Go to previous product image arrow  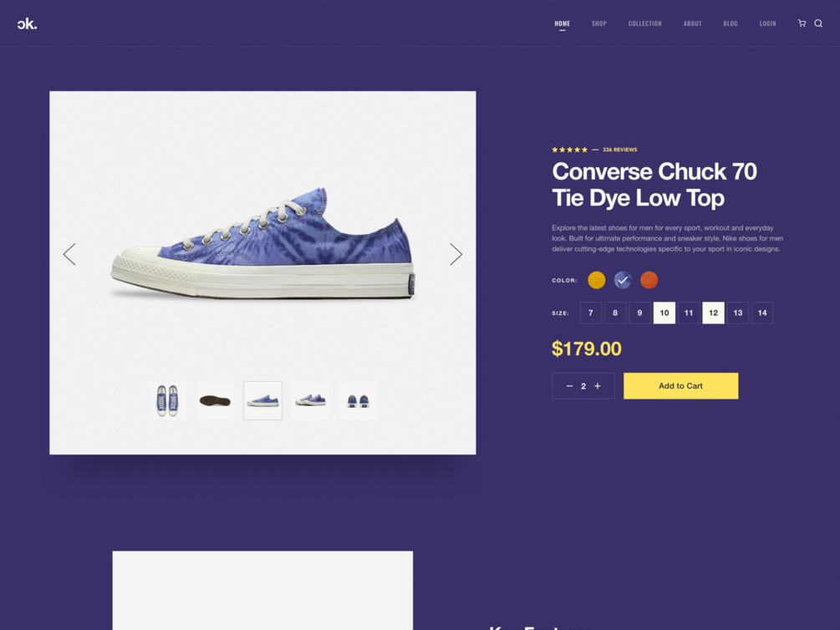pyautogui.click(x=69, y=254)
